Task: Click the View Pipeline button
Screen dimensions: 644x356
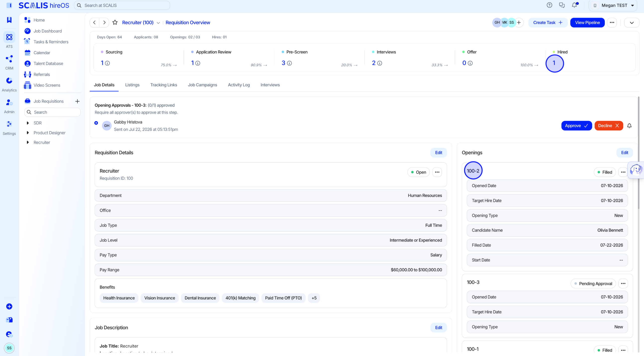Action: 587,22
